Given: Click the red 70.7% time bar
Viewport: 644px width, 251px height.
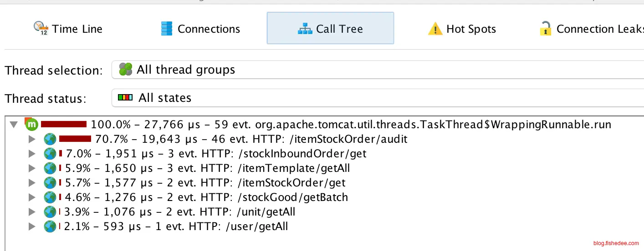Looking at the screenshot, I should click(75, 139).
